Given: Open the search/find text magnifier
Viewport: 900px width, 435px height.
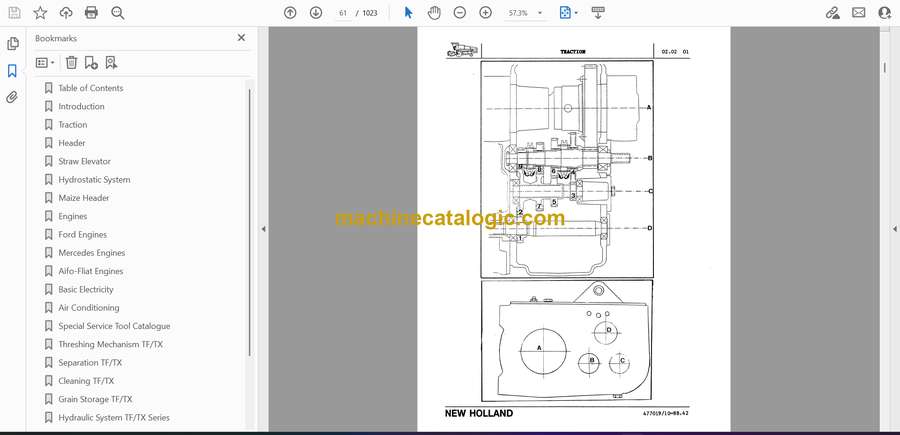Looking at the screenshot, I should click(x=118, y=13).
